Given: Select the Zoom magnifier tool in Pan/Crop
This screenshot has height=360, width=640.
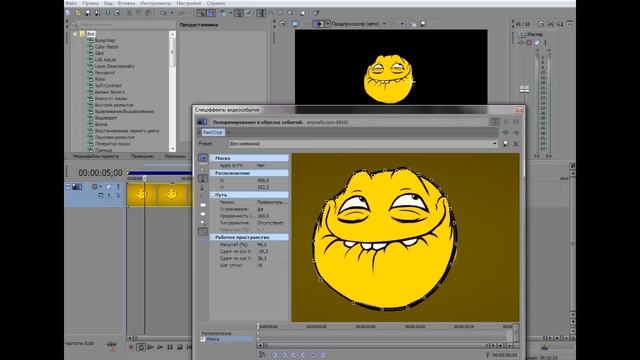Looking at the screenshot, I should (203, 223).
